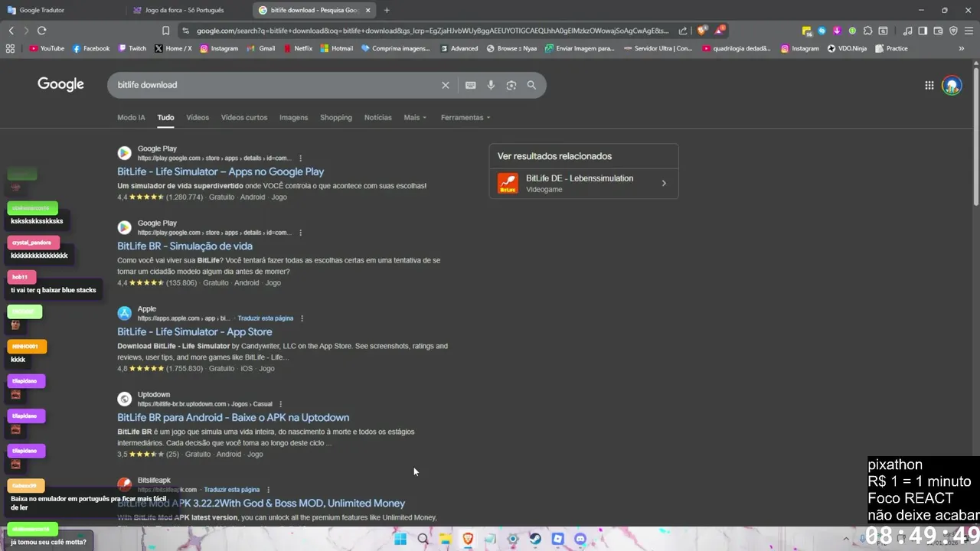Open the music note playlist icon

[x=907, y=31]
